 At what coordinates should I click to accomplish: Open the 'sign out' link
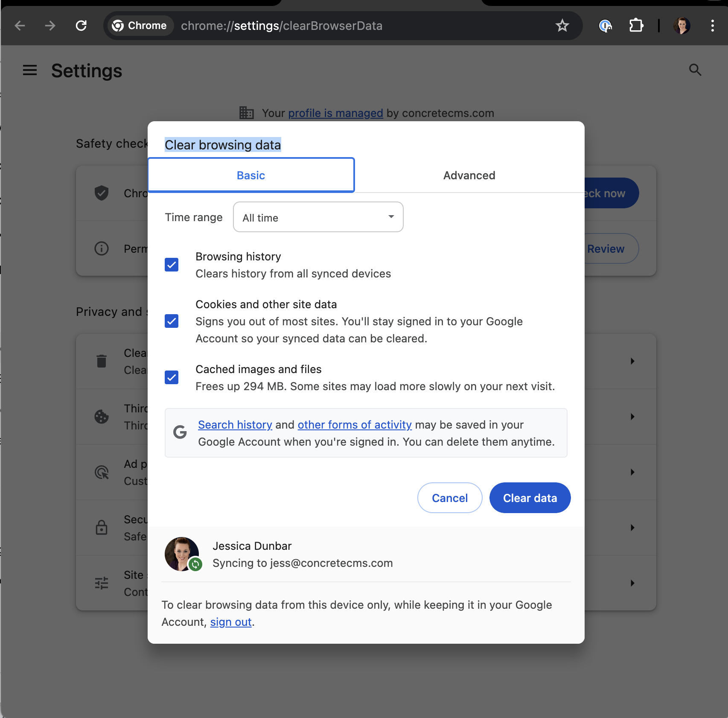231,622
